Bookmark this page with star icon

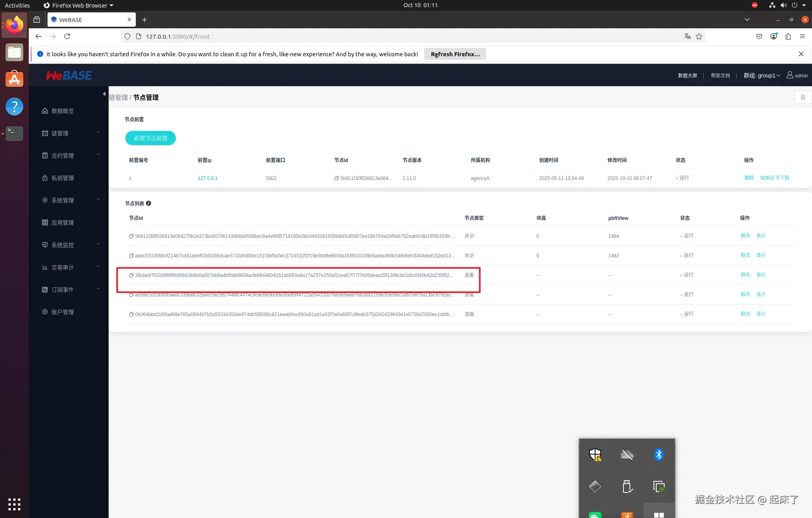699,36
